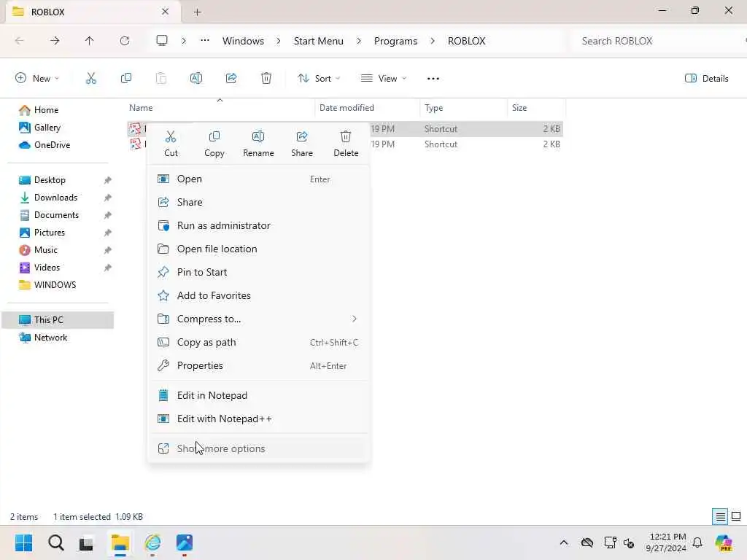Sort by Date modified column
Viewport: 747px width, 560px height.
click(x=368, y=108)
